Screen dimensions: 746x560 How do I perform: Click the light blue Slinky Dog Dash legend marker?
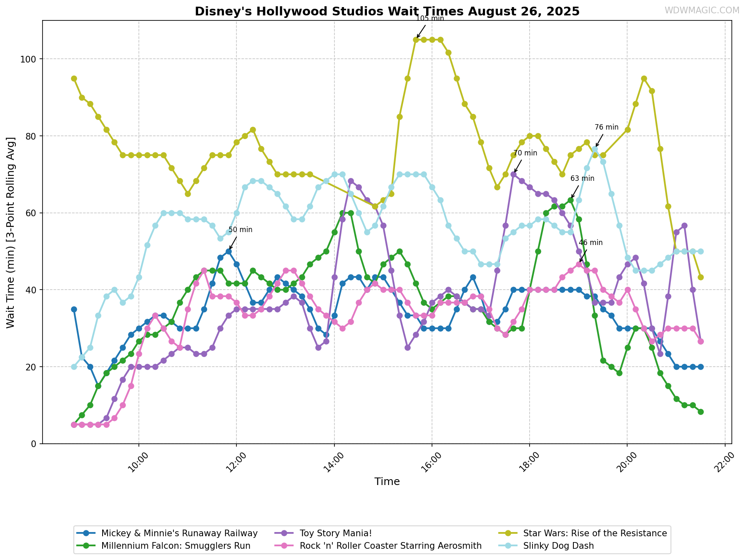pyautogui.click(x=508, y=546)
